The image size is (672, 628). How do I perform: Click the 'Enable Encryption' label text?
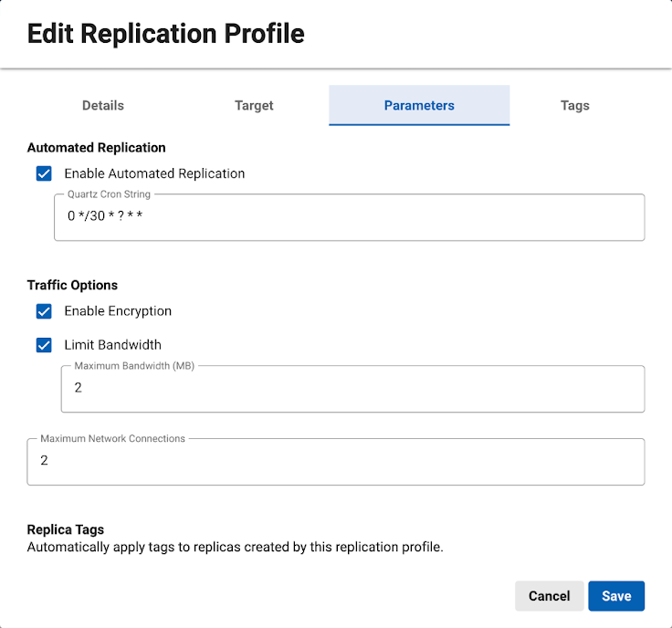118,311
